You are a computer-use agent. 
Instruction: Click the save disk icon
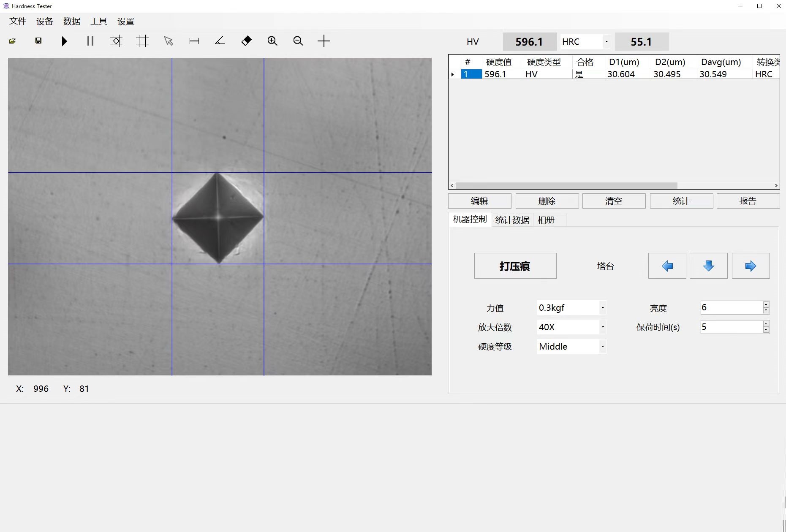tap(38, 41)
